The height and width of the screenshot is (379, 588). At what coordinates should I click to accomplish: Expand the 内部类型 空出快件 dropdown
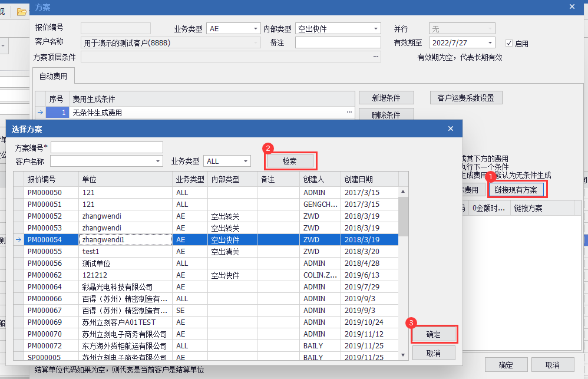(x=376, y=28)
